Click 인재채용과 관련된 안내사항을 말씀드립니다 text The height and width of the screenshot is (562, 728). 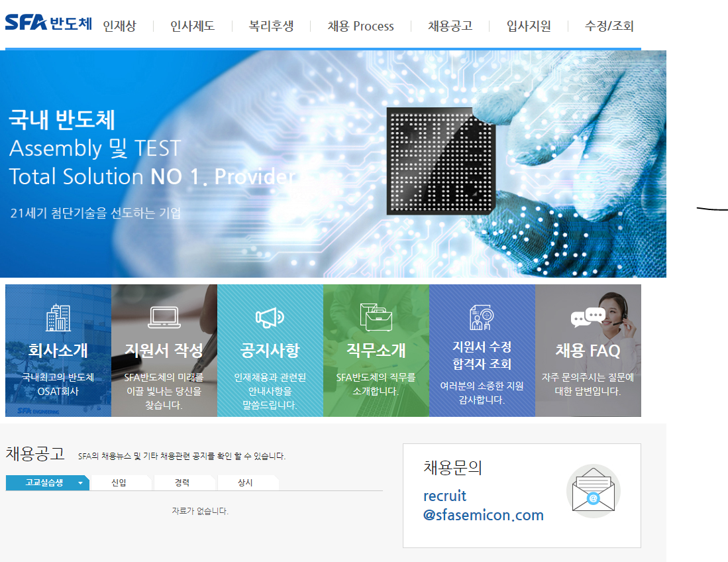point(270,391)
